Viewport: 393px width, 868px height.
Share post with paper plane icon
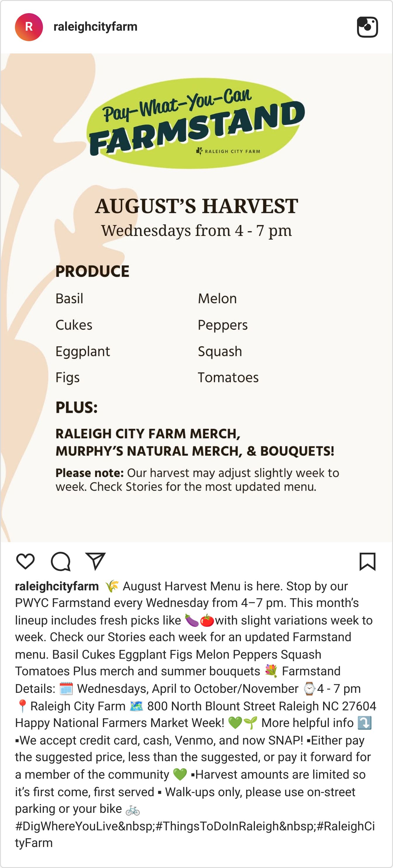pos(95,561)
